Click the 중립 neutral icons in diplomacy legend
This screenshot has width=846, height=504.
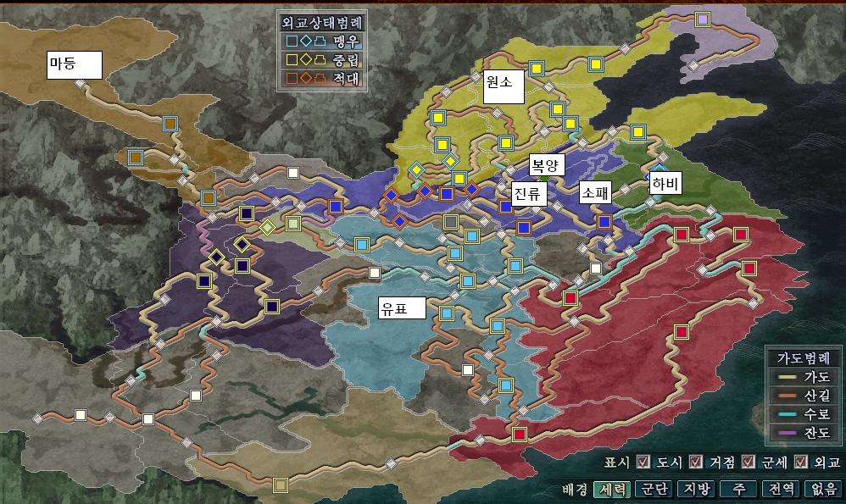tap(305, 59)
